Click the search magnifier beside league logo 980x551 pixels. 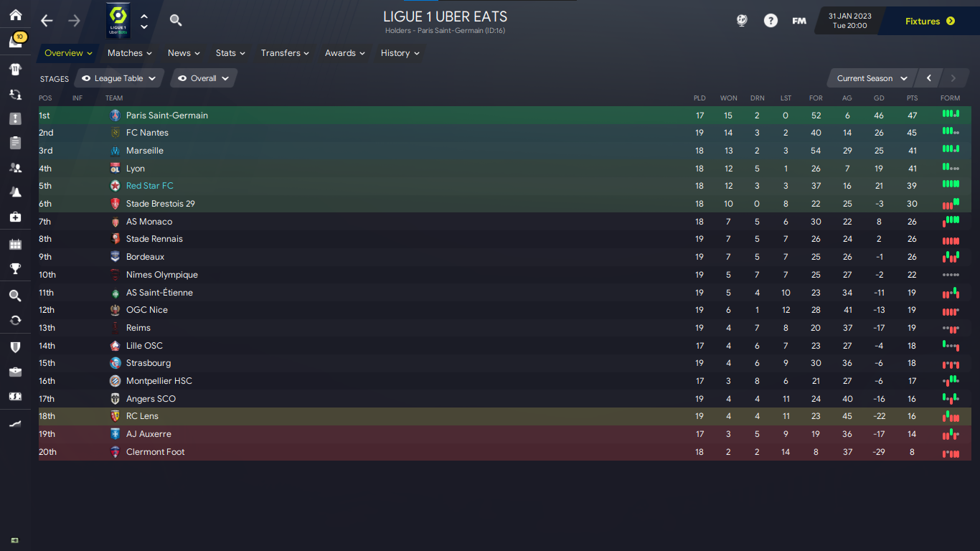(176, 20)
